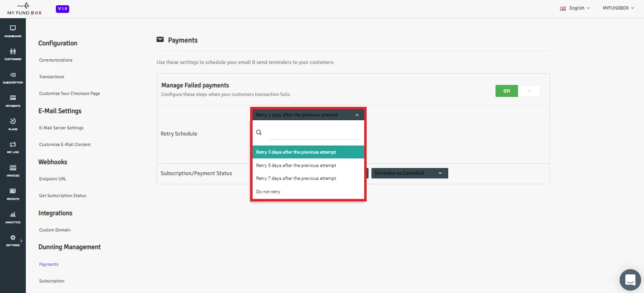Select Retry 3 days after previous attempt

click(308, 152)
